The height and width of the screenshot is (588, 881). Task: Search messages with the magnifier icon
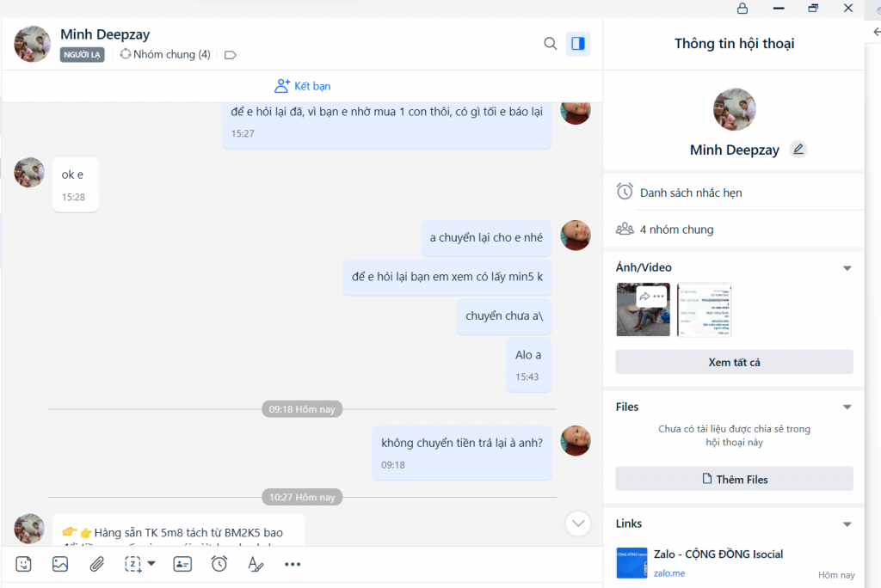click(551, 43)
